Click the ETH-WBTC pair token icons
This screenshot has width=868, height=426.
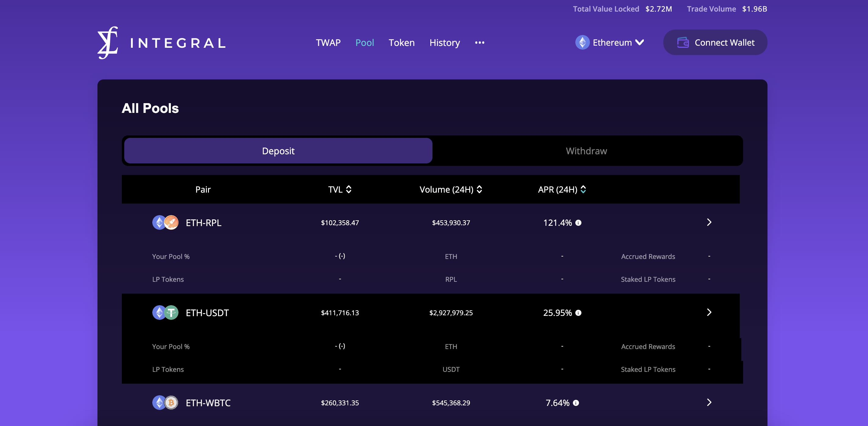pyautogui.click(x=165, y=403)
